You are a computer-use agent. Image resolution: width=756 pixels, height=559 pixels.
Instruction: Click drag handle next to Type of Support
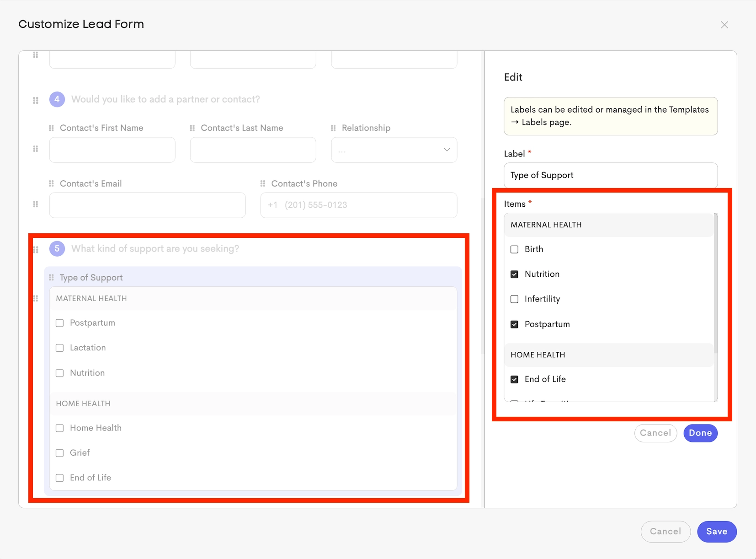pos(51,278)
